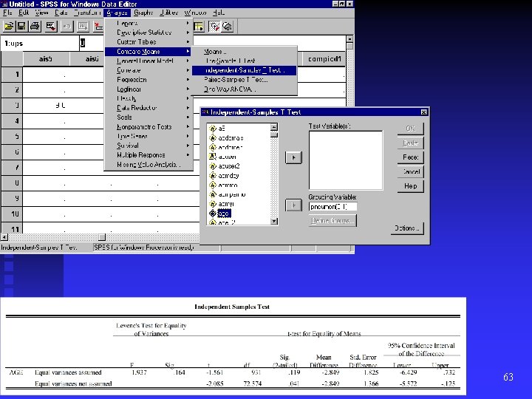Click variable list scroll-up arrow
532x399 pixels.
274,127
